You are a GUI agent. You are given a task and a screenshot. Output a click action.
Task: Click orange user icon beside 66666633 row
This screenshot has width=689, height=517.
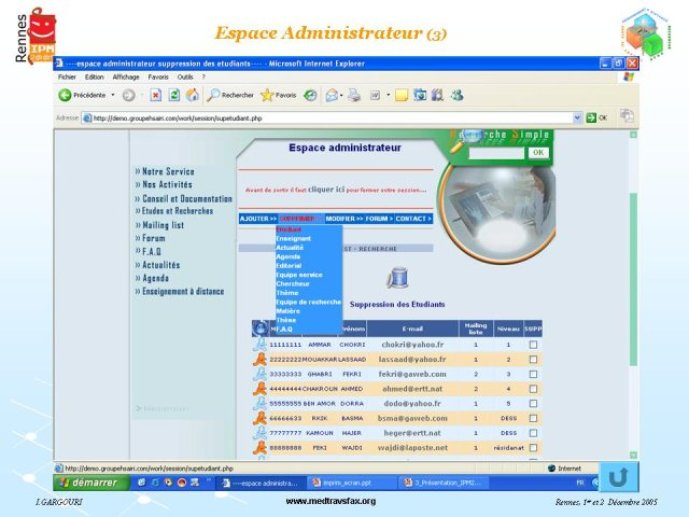260,418
